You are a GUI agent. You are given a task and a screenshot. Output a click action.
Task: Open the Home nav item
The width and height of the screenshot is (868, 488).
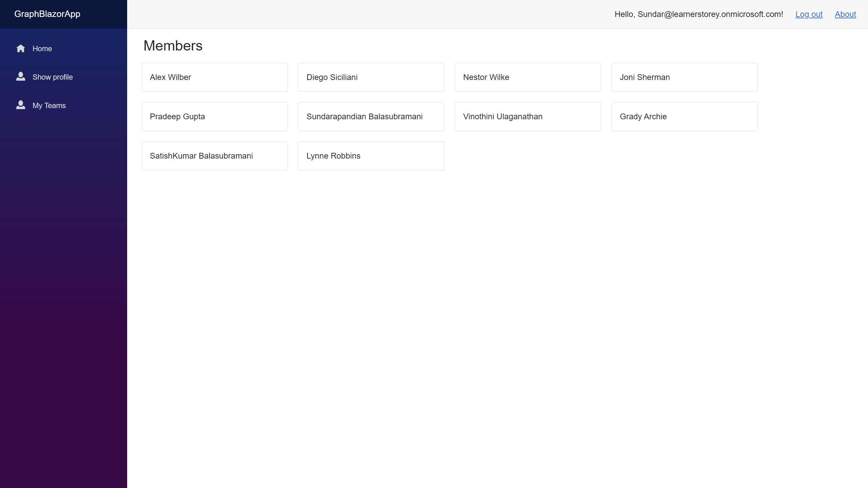(63, 48)
